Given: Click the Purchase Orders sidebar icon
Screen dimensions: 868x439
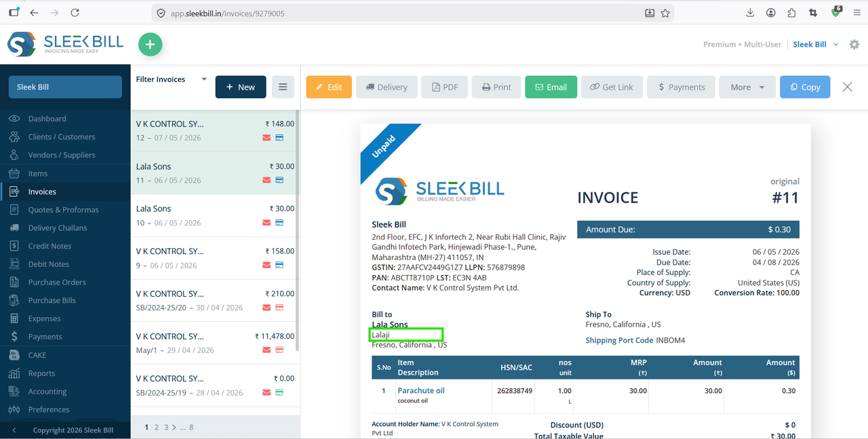Looking at the screenshot, I should (14, 283).
